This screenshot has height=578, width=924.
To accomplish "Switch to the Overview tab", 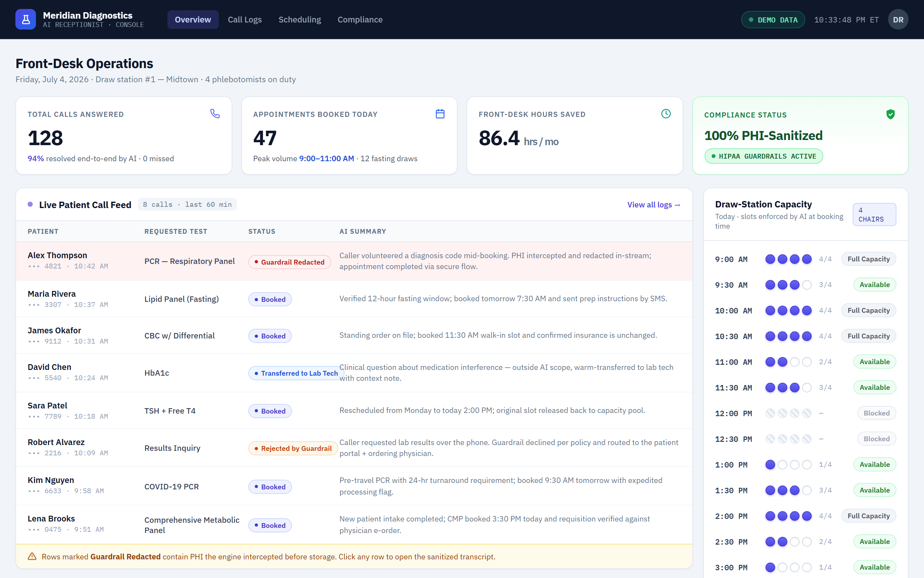I will pyautogui.click(x=193, y=20).
